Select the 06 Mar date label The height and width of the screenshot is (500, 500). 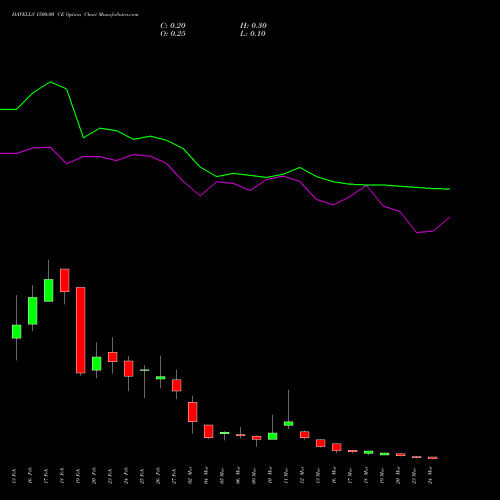238,476
